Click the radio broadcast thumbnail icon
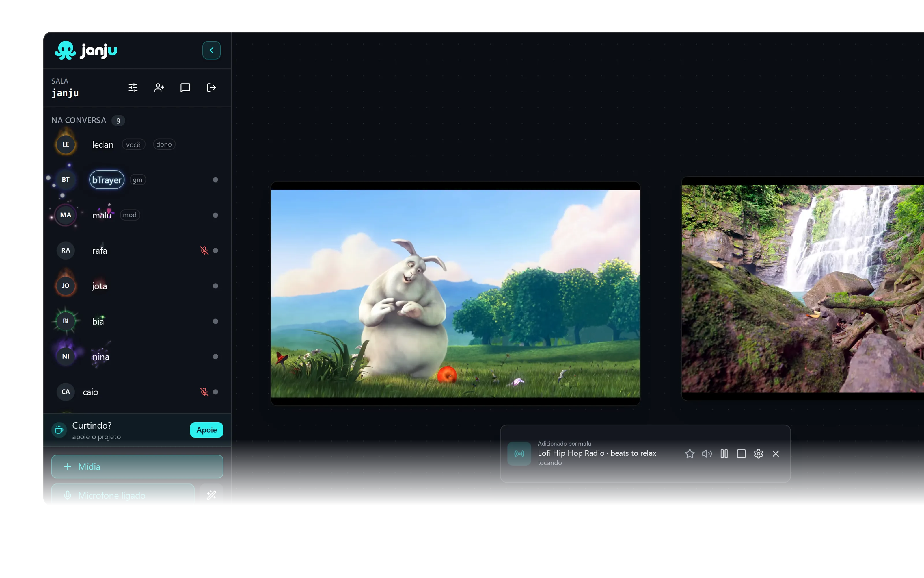The height and width of the screenshot is (578, 924). point(519,454)
